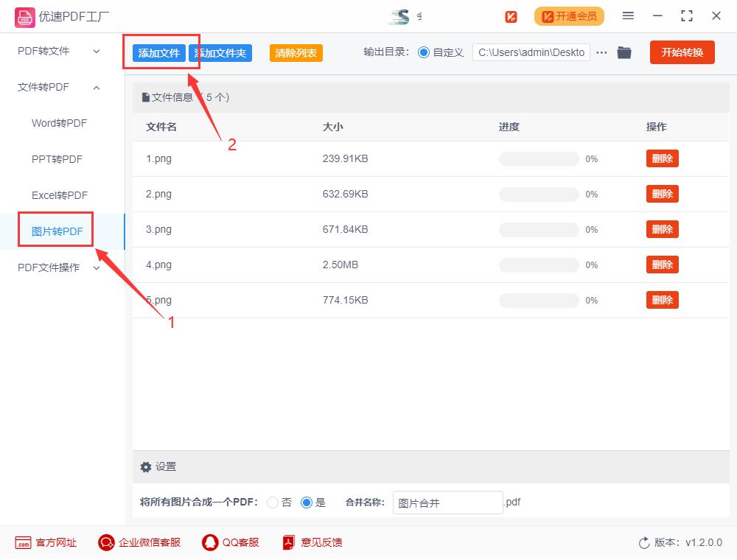The image size is (737, 560).
Task: Click the 企业微信客服 customer service icon
Action: (106, 542)
